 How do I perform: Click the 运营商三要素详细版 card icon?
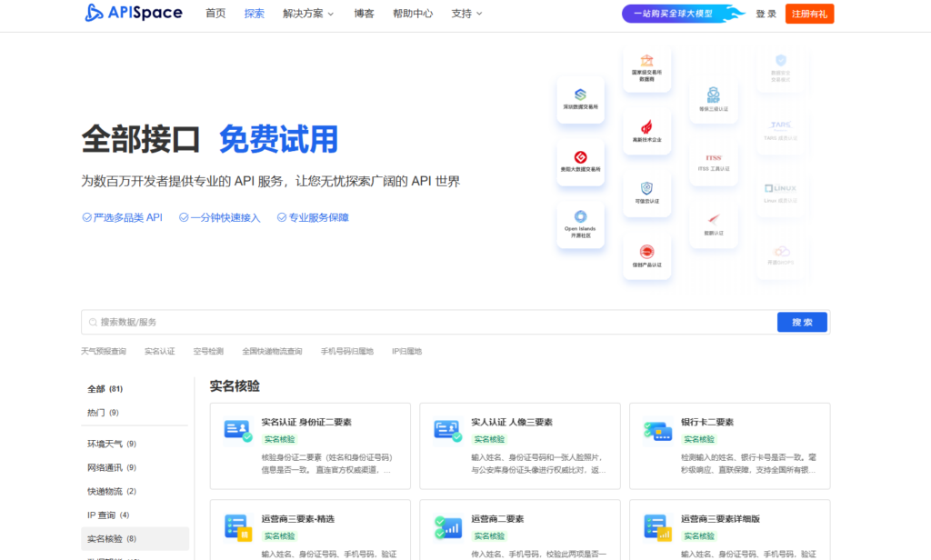click(656, 526)
